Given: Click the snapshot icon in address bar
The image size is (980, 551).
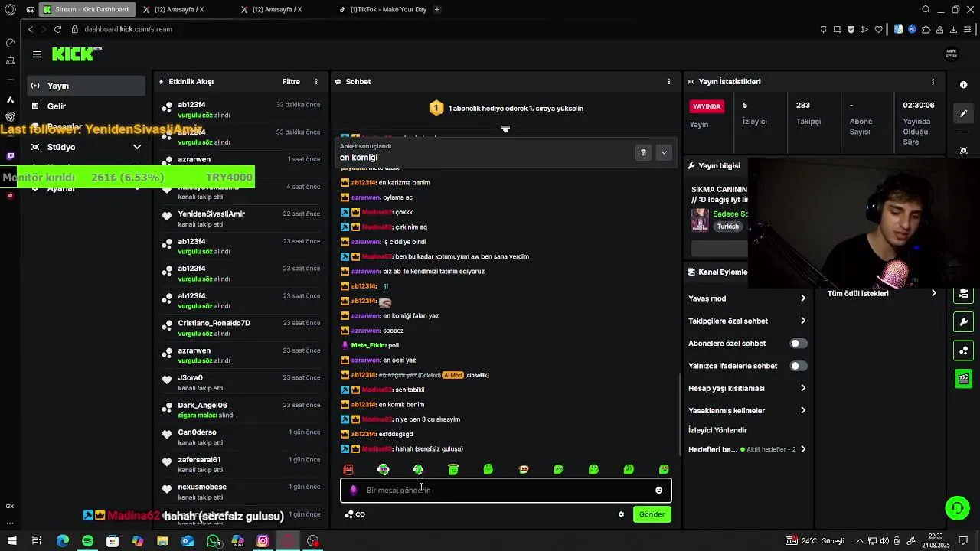Looking at the screenshot, I should 838,29.
